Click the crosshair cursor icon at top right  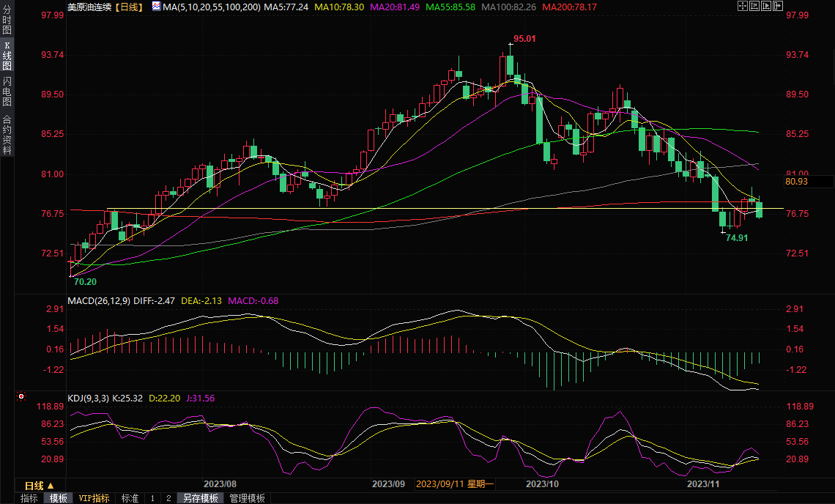(x=741, y=6)
